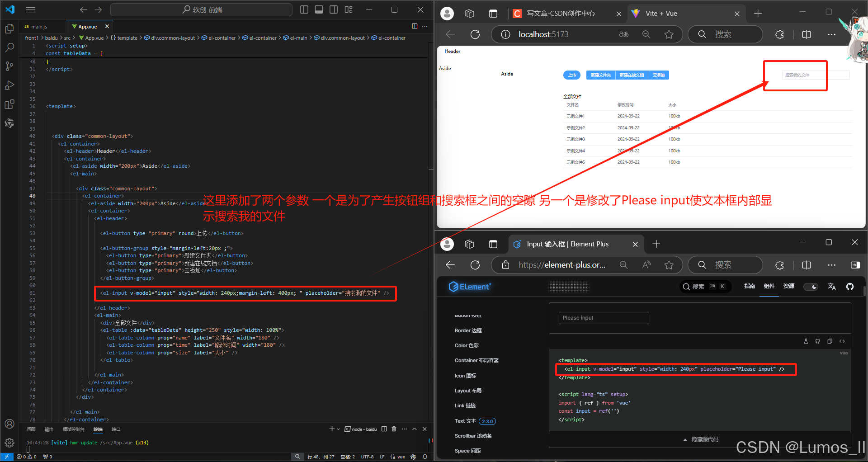
Task: Open Read aloud icon in Element Plus address bar
Action: pos(646,265)
